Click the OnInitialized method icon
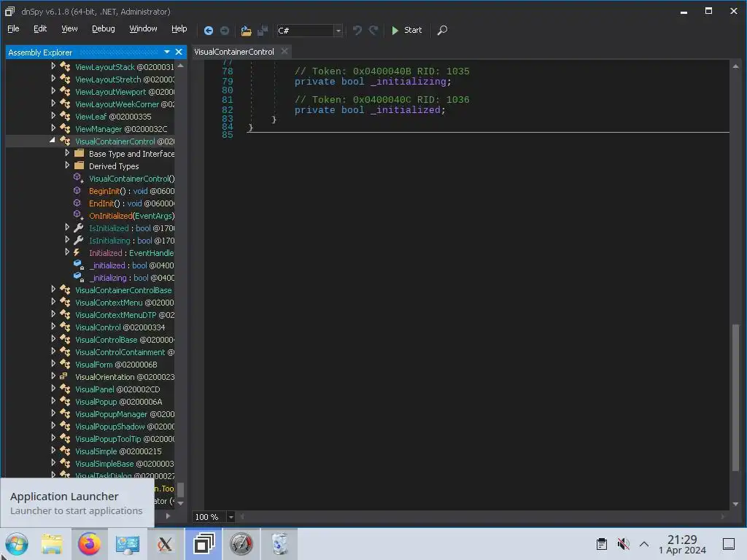Image resolution: width=747 pixels, height=560 pixels. [x=78, y=215]
